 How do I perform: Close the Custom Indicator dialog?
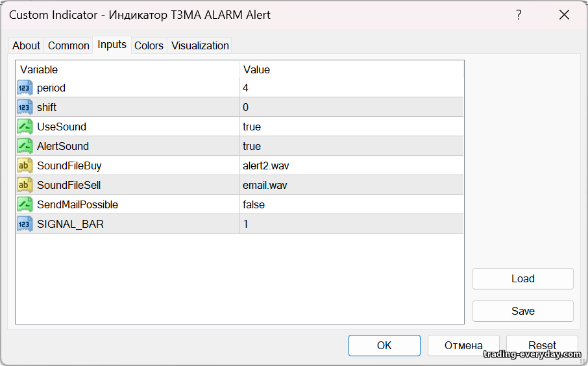click(x=564, y=15)
